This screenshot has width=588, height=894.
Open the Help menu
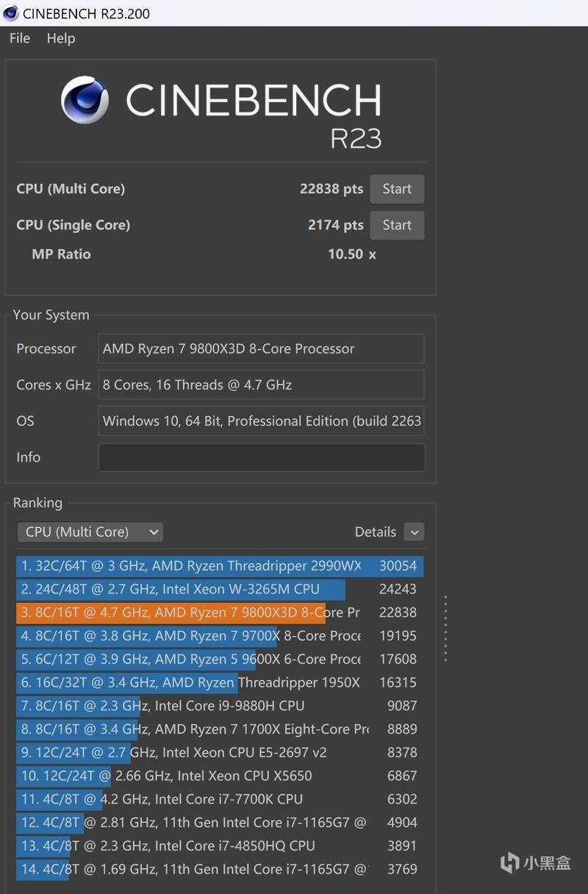[x=61, y=38]
